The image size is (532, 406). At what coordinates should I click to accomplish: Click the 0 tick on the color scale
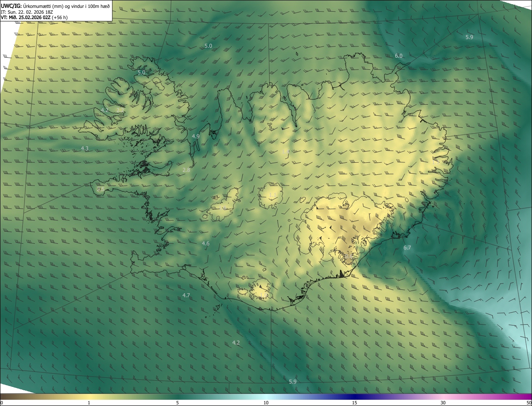(2, 403)
